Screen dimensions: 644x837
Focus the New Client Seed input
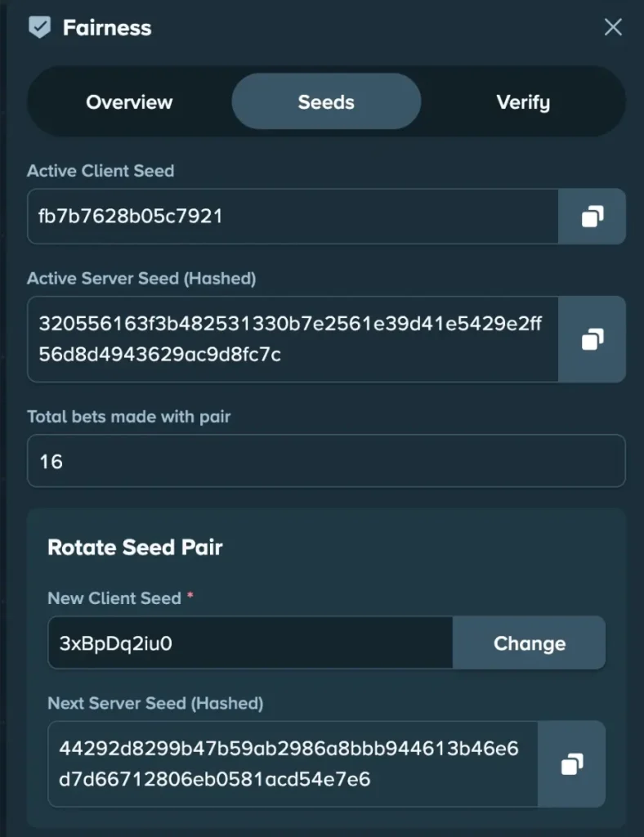(x=250, y=643)
